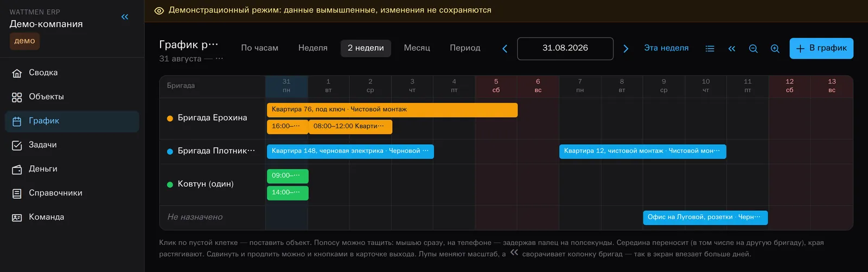Go to the next period arrow
This screenshot has height=272, width=868.
pyautogui.click(x=626, y=49)
